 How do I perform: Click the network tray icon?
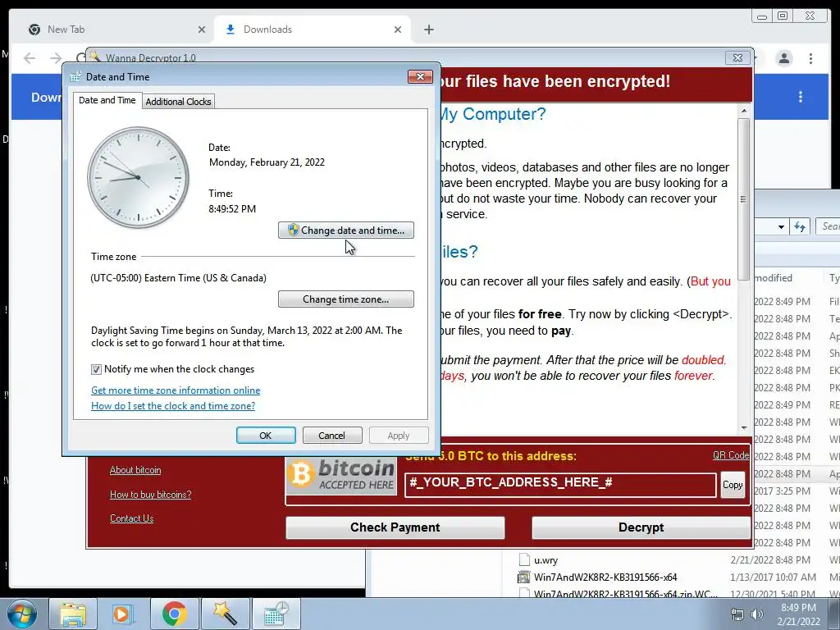coord(737,614)
